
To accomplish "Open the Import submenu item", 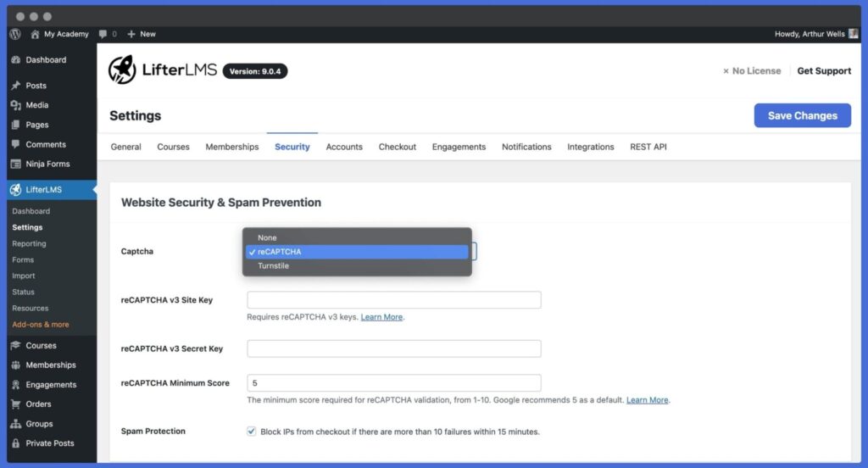I will [x=23, y=276].
